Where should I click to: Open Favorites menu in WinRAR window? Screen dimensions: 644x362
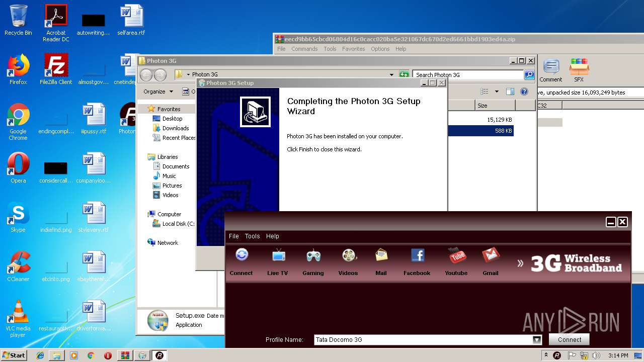click(x=354, y=49)
